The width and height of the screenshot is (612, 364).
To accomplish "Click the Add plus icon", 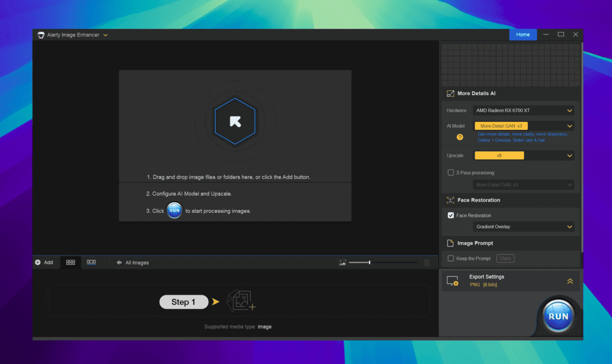I will pos(38,263).
